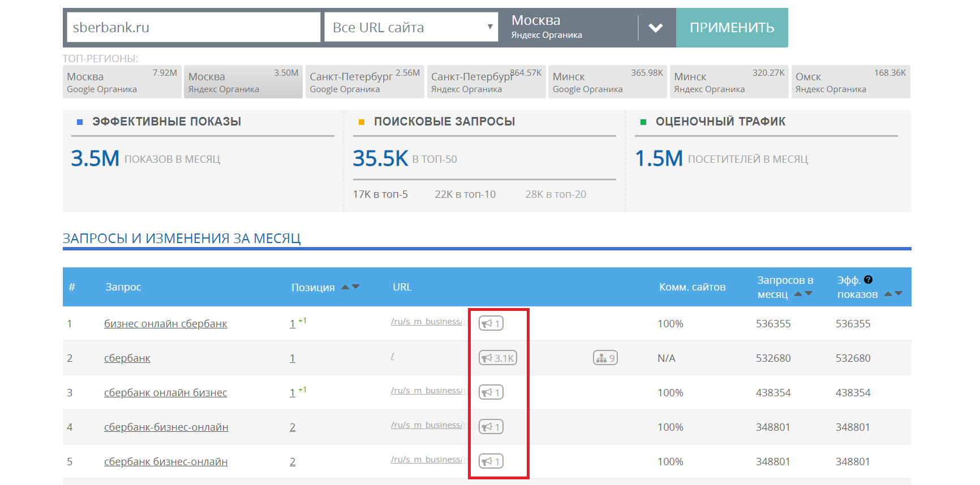Sort 'Эфф. показов' ascending with up arrow

[x=888, y=294]
